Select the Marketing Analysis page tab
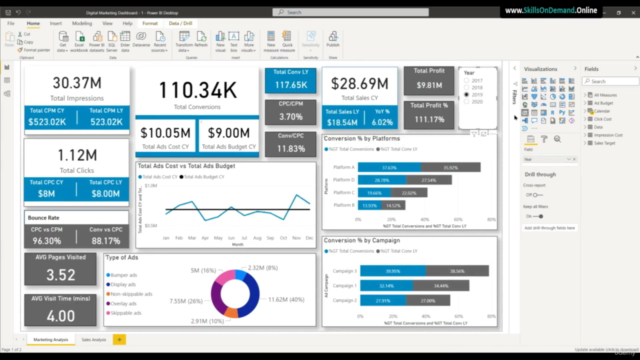Screen dimensions: 640x360 (x=51, y=340)
